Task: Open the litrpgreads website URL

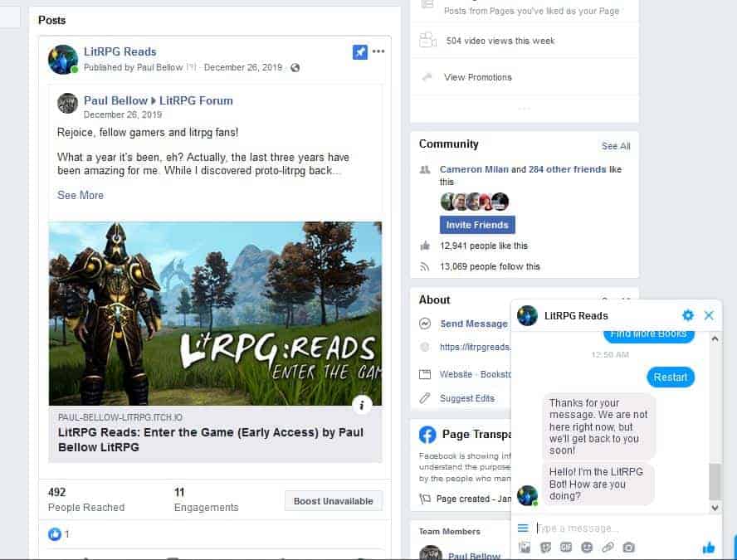Action: click(x=476, y=347)
